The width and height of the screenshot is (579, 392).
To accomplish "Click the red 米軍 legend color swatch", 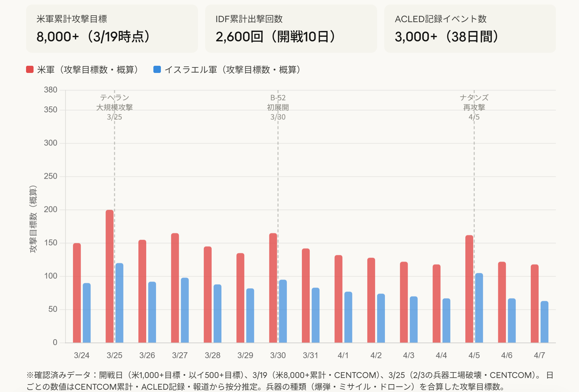I will coord(30,69).
